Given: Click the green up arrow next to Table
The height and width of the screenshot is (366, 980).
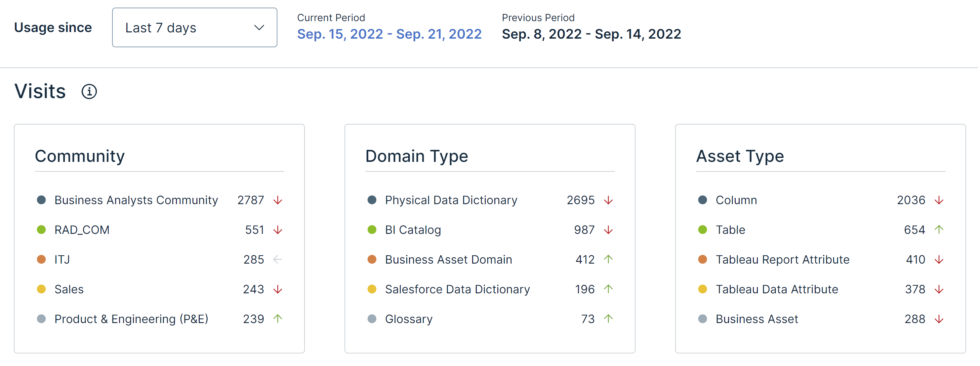Looking at the screenshot, I should [x=939, y=230].
